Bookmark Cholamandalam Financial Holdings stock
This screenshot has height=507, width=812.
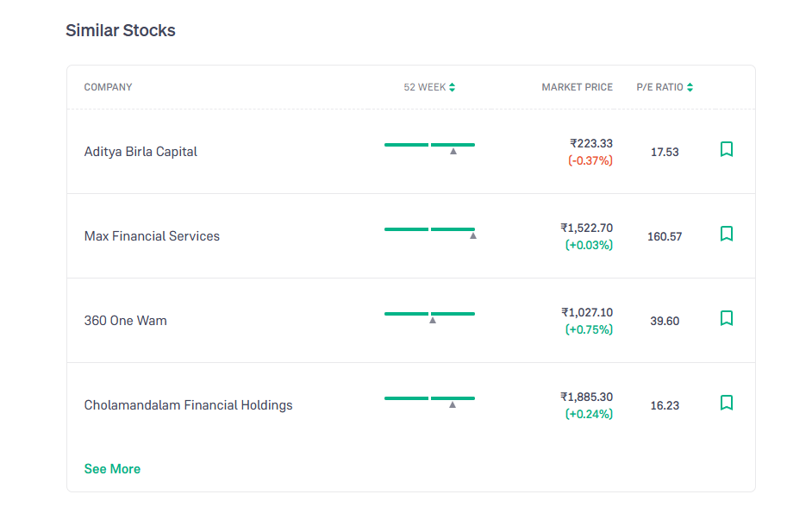pyautogui.click(x=727, y=403)
